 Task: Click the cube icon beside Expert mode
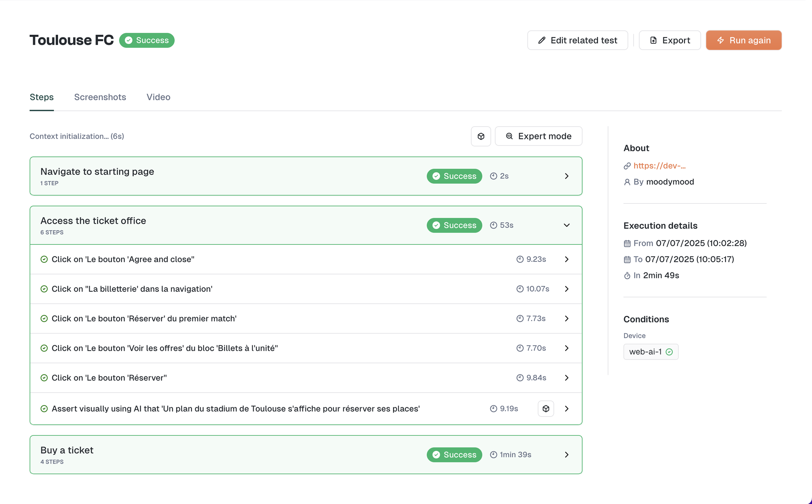[481, 136]
